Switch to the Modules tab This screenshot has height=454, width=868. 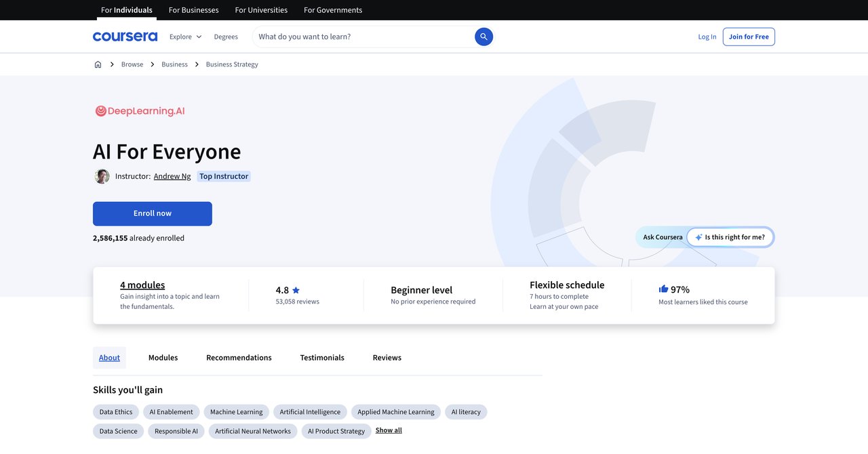(163, 358)
